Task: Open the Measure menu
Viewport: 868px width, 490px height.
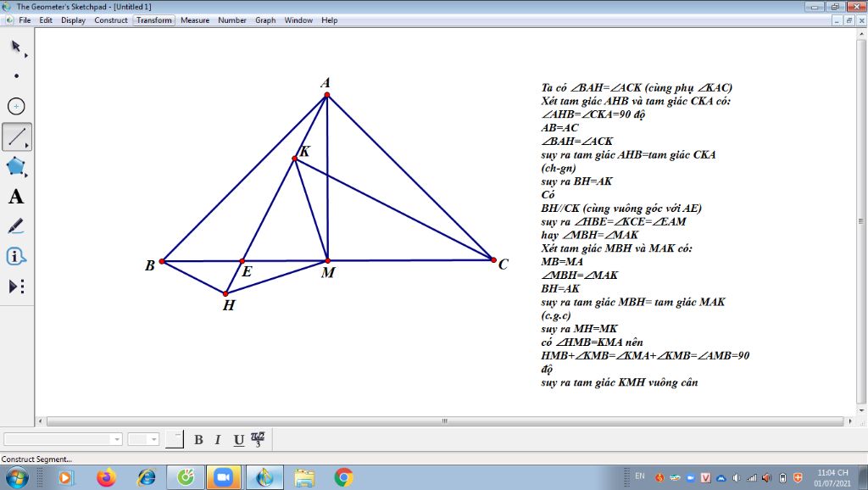Action: pos(195,20)
